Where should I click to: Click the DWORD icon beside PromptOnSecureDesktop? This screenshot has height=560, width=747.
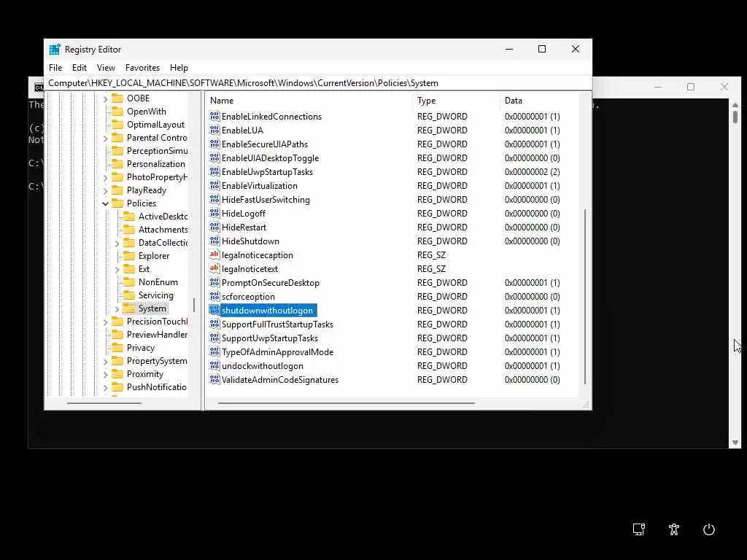coord(214,282)
